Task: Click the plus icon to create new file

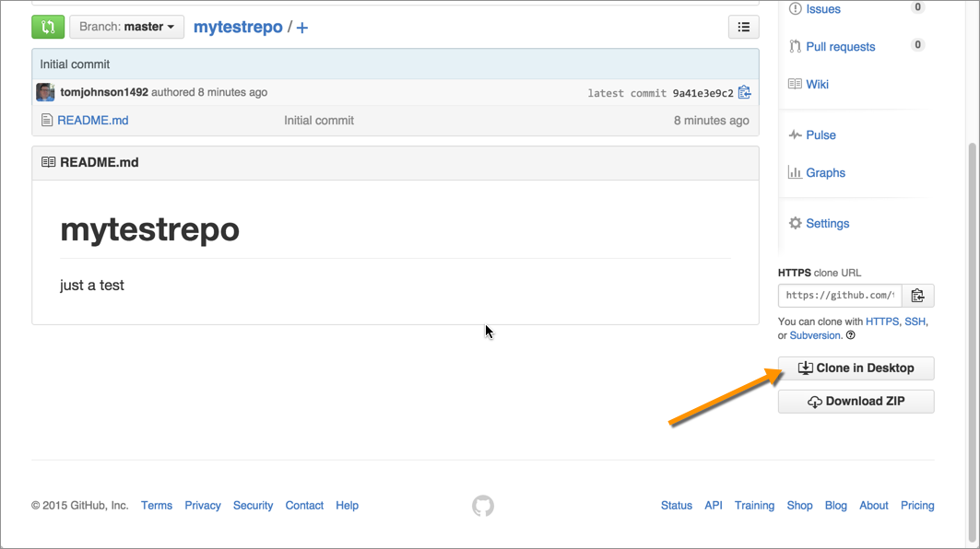Action: [302, 28]
